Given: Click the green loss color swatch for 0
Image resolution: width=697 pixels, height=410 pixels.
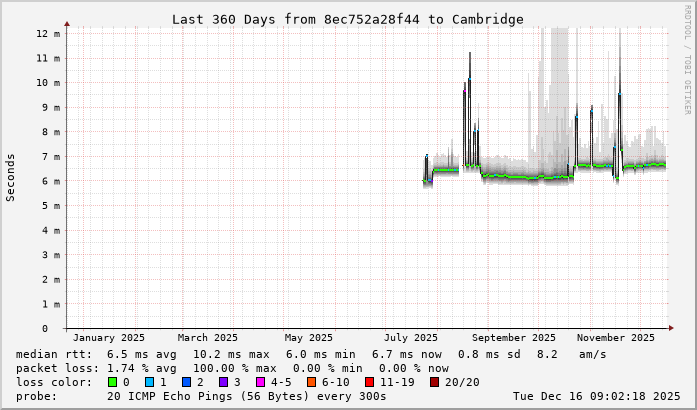Looking at the screenshot, I should click(113, 382).
